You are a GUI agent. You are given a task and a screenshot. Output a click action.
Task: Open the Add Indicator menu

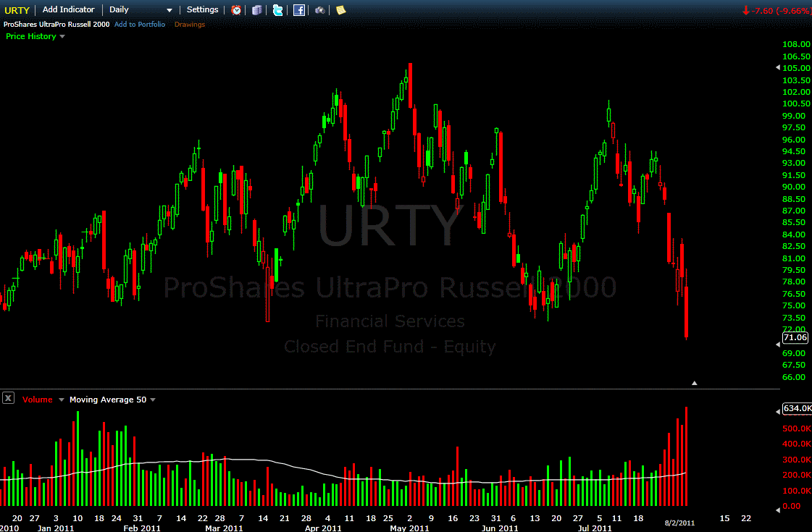[x=68, y=9]
